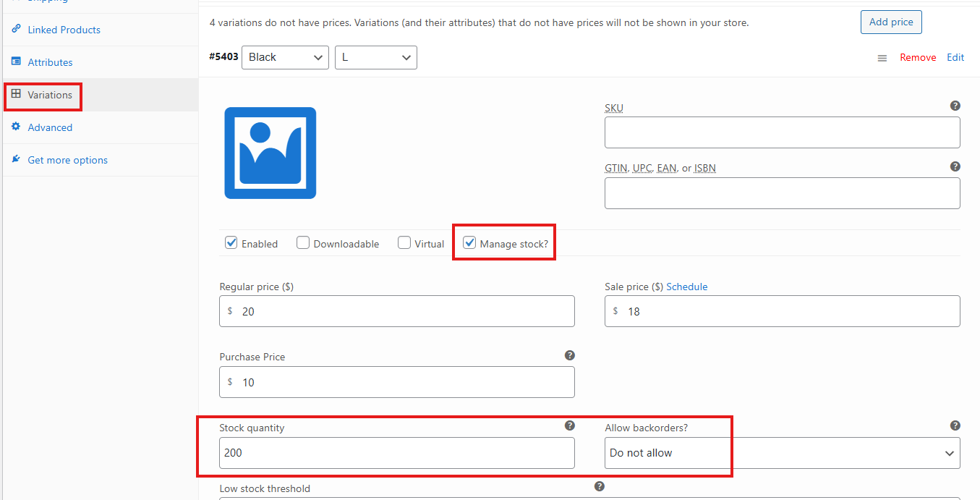The width and height of the screenshot is (980, 500).
Task: Select the Variations tab
Action: click(101, 95)
